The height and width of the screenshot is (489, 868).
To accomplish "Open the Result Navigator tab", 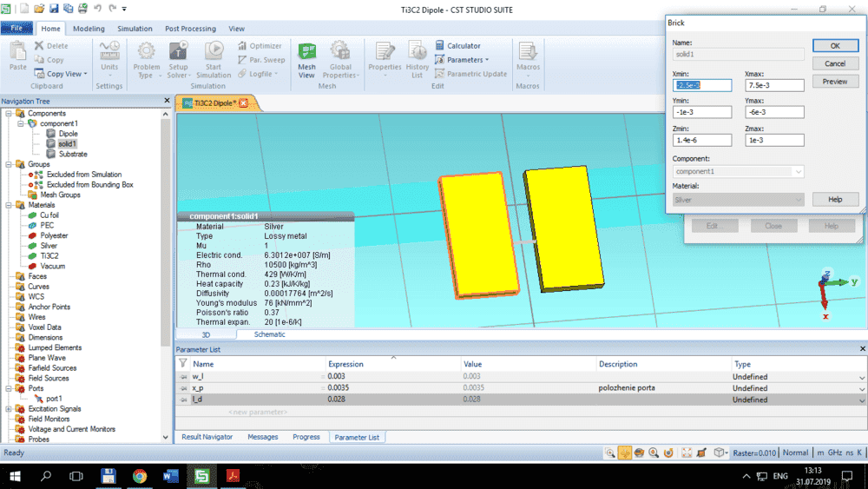I will click(x=207, y=437).
